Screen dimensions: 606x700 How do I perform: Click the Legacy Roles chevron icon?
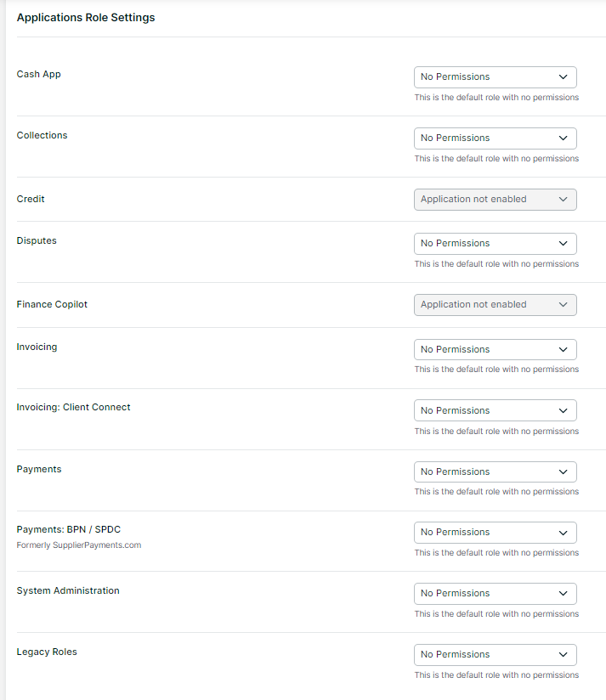point(563,655)
